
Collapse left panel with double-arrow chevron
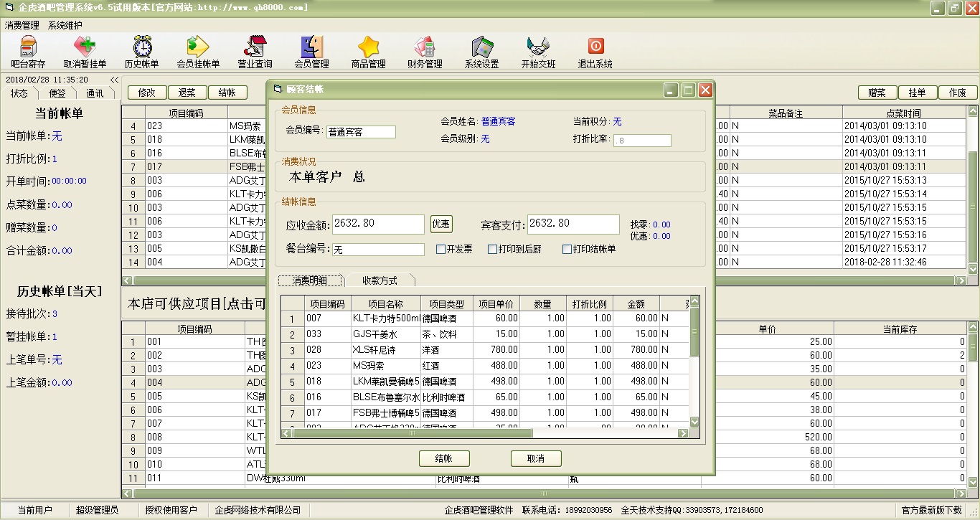click(x=114, y=80)
